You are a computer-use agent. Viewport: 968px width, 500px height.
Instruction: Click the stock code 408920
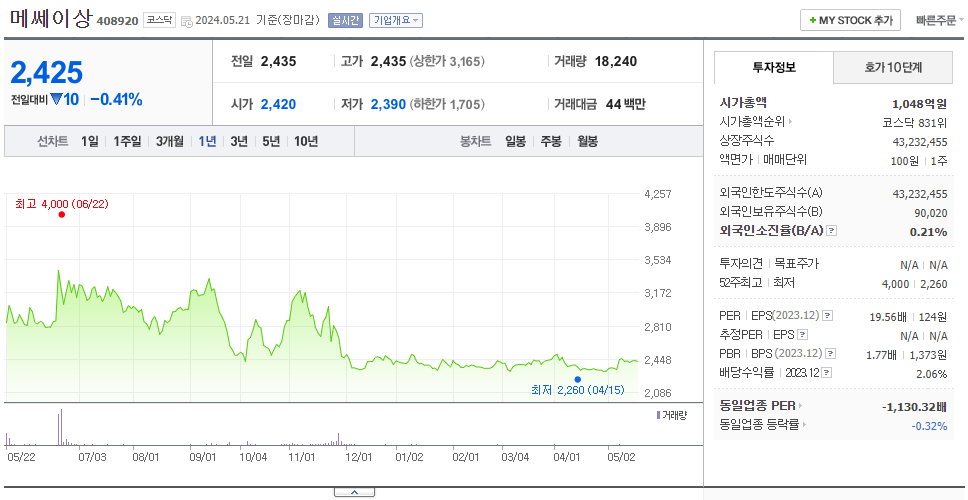coord(117,22)
